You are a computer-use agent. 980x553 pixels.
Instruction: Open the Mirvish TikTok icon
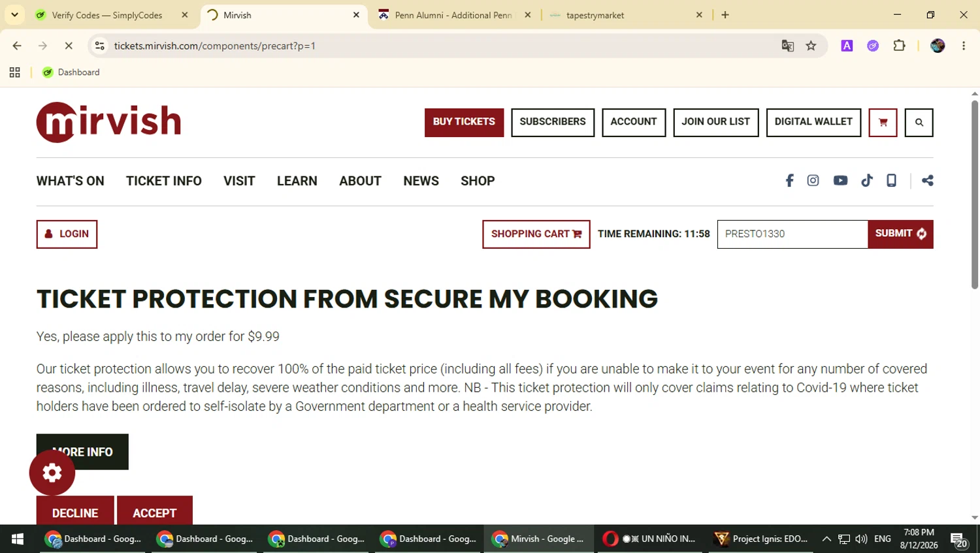(x=867, y=181)
